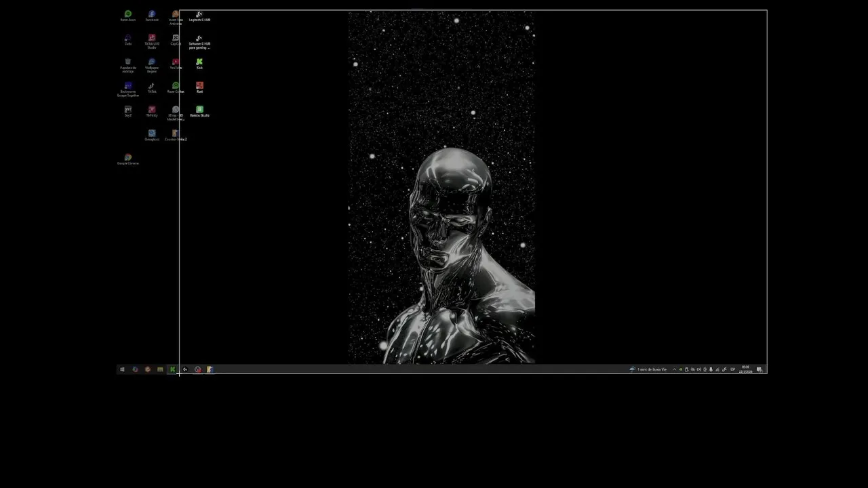This screenshot has height=488, width=868.
Task: Open the Bambu Studio desktop shortcut
Action: click(199, 111)
